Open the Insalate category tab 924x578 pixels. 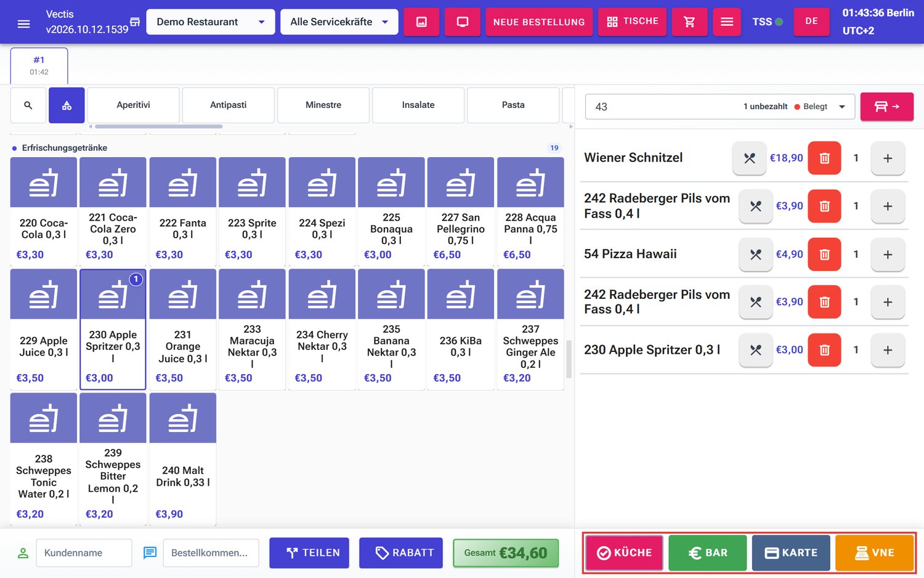pos(418,105)
